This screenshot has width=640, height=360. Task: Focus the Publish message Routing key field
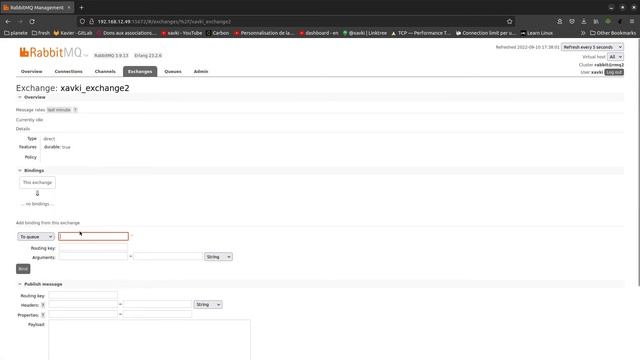tap(83, 295)
